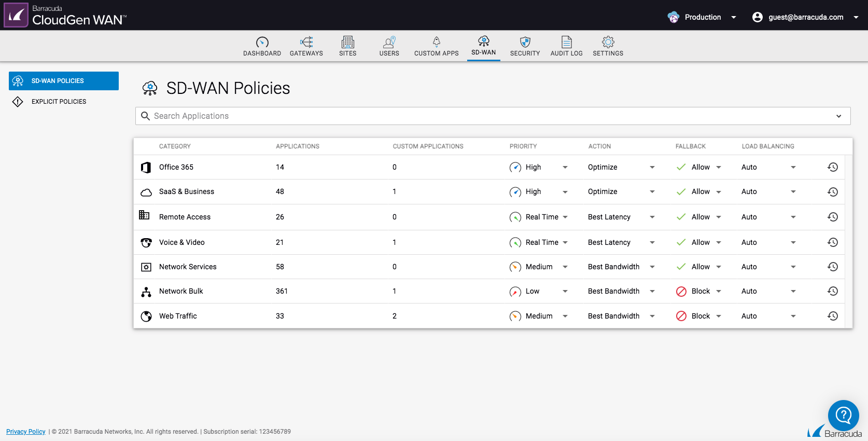The width and height of the screenshot is (868, 441).
Task: Reset the SaaS & Business row history icon
Action: [833, 192]
